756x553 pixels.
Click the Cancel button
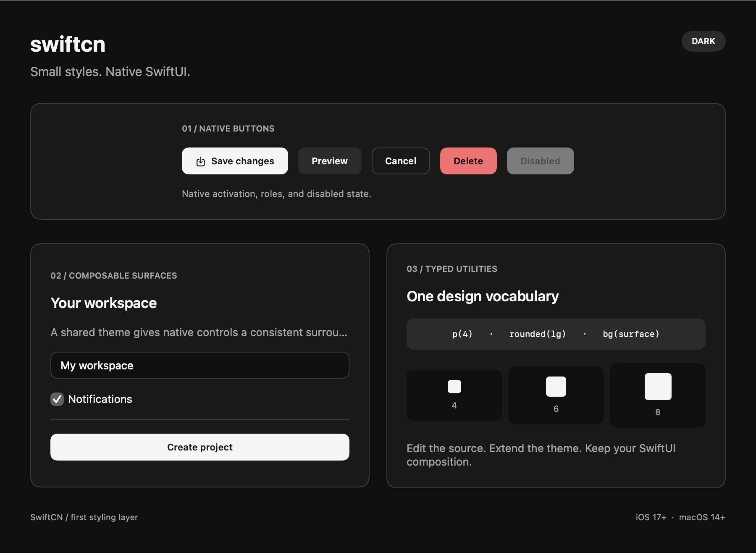[401, 161]
